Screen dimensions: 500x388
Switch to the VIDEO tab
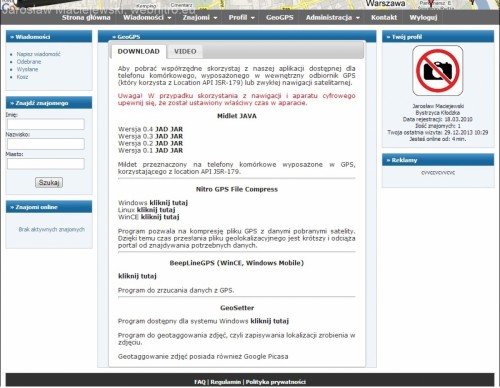click(x=185, y=51)
